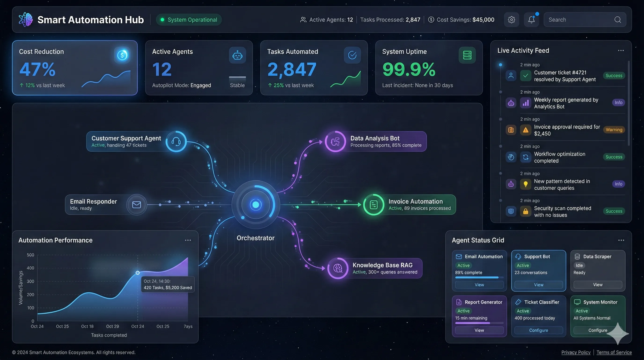This screenshot has height=360, width=644.
Task: Open Live Activity Feed options menu
Action: [x=621, y=51]
